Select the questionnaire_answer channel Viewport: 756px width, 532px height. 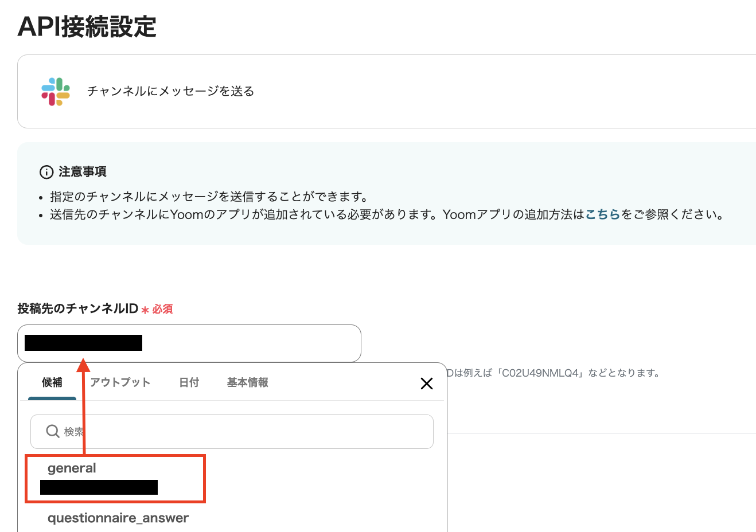(x=118, y=518)
